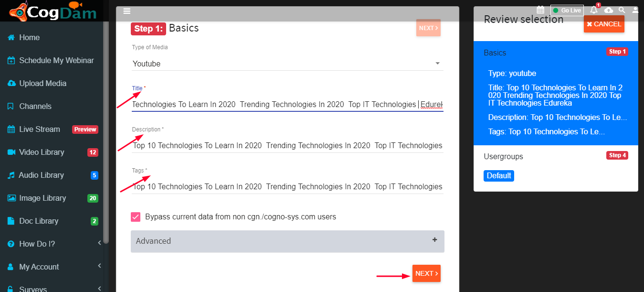Click the Video Library camera icon

11,152
